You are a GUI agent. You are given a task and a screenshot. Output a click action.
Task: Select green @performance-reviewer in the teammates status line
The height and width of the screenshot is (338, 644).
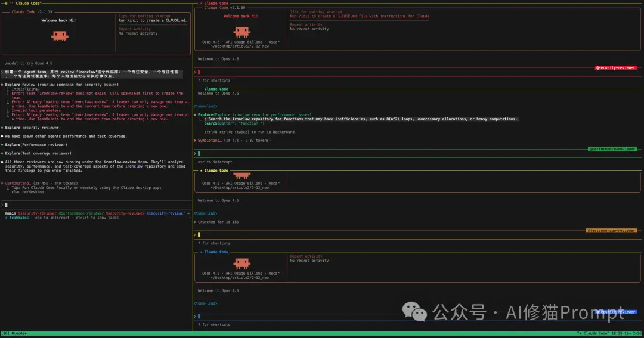click(x=81, y=213)
